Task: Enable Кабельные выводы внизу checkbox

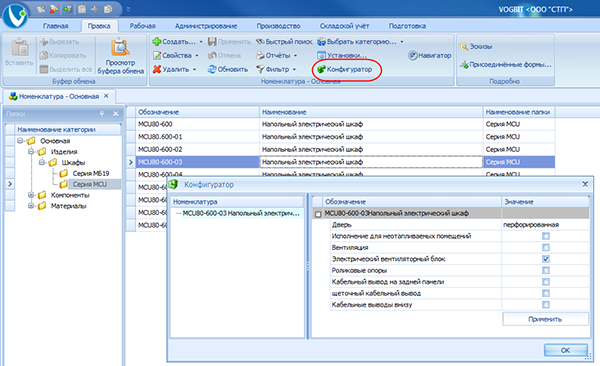Action: coord(546,305)
